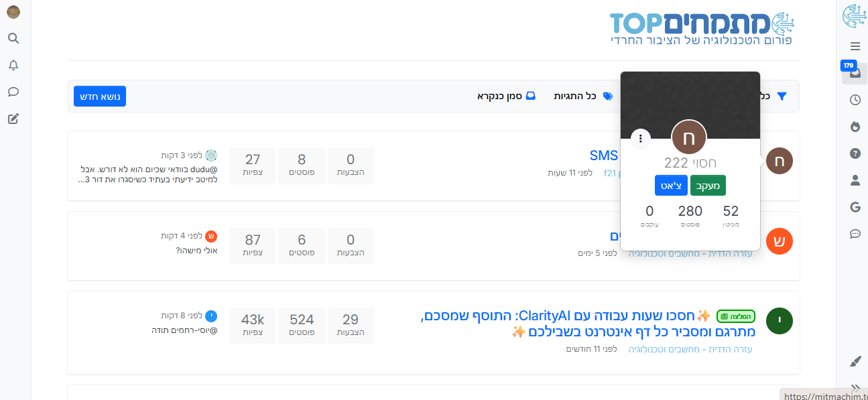868x400 pixels.
Task: Open three-dot menu on user card
Action: tap(641, 139)
